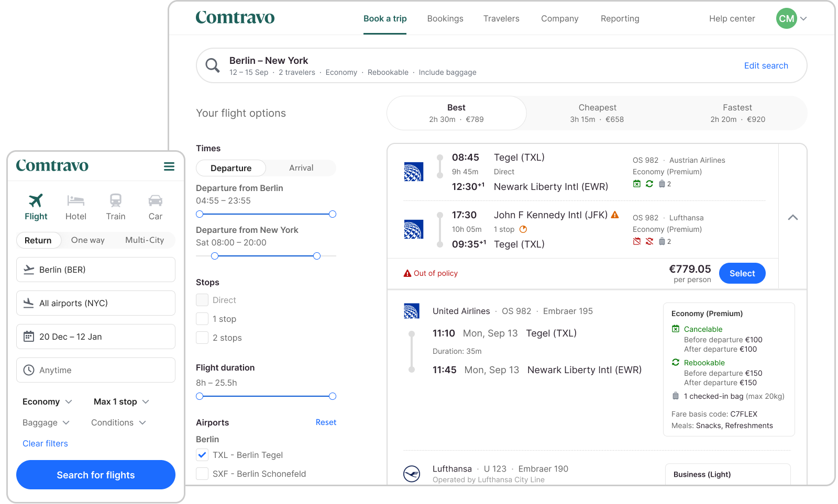Select the Hotel bed icon

click(x=76, y=200)
